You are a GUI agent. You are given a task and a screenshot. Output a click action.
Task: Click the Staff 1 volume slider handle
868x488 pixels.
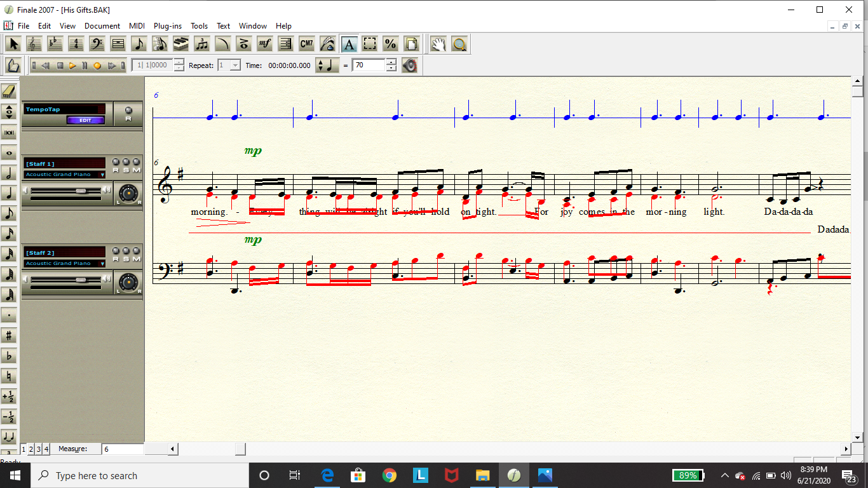(81, 191)
